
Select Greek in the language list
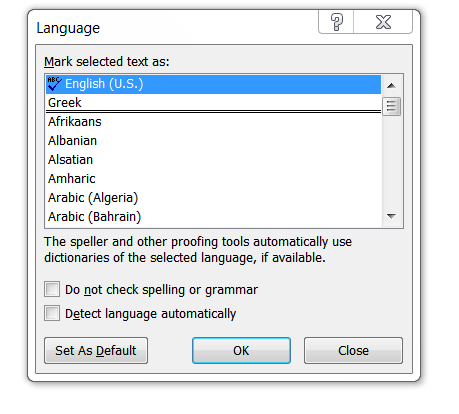point(213,103)
